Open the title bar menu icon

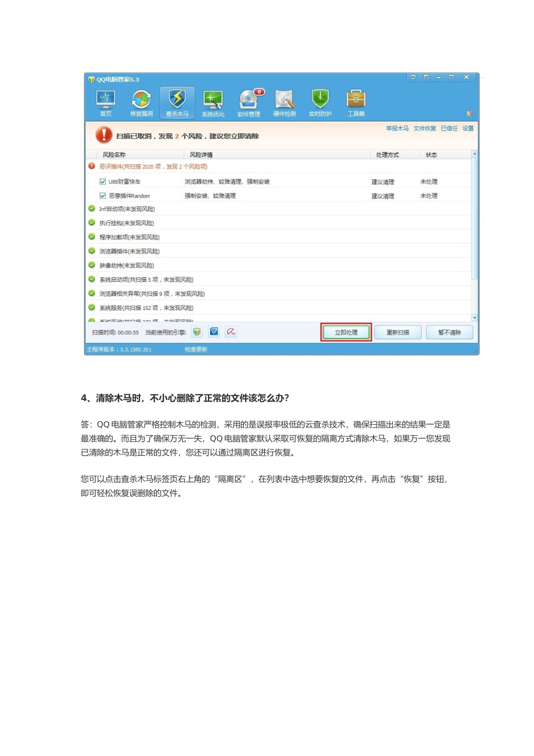pyautogui.click(x=426, y=77)
